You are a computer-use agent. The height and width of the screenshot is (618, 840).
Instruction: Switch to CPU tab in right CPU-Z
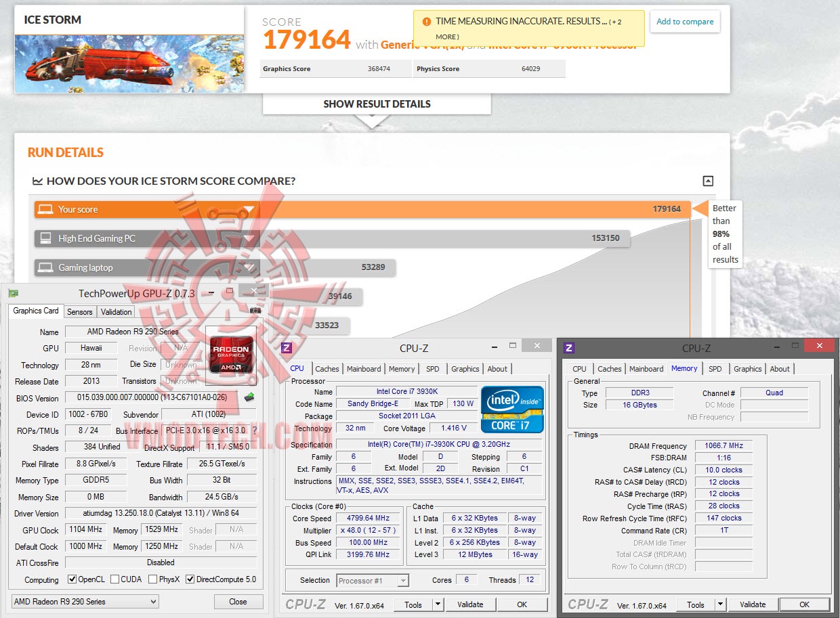tap(580, 369)
